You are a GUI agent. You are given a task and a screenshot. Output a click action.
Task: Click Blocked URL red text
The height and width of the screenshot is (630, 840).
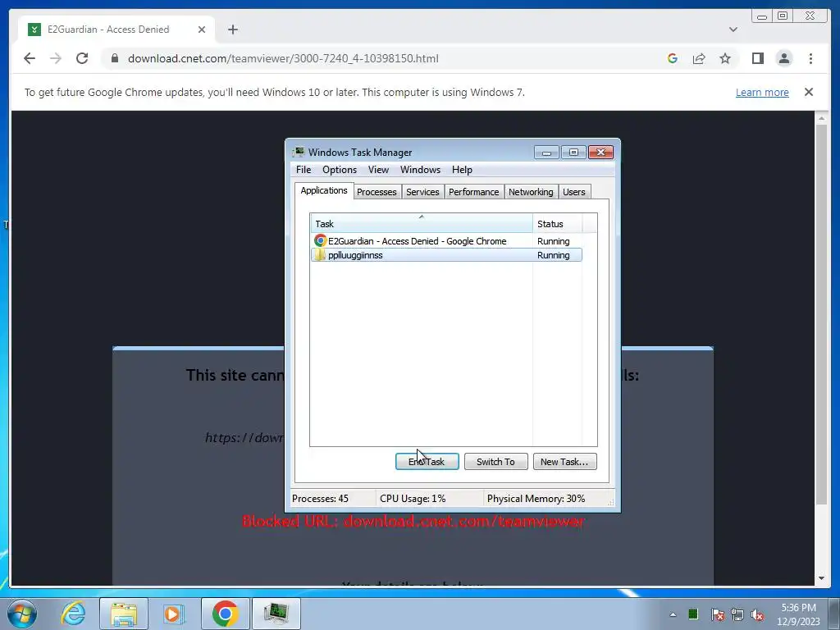[x=413, y=521]
